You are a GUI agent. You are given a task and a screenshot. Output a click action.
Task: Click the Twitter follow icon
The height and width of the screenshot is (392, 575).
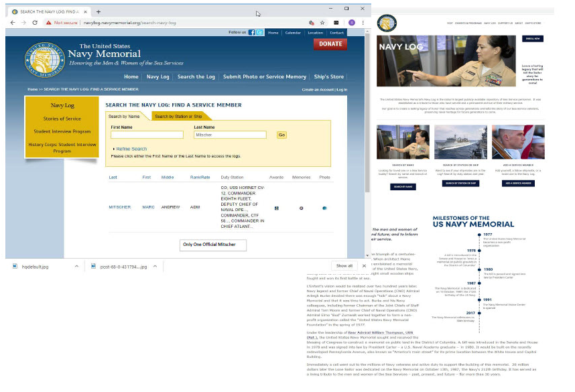pyautogui.click(x=259, y=32)
